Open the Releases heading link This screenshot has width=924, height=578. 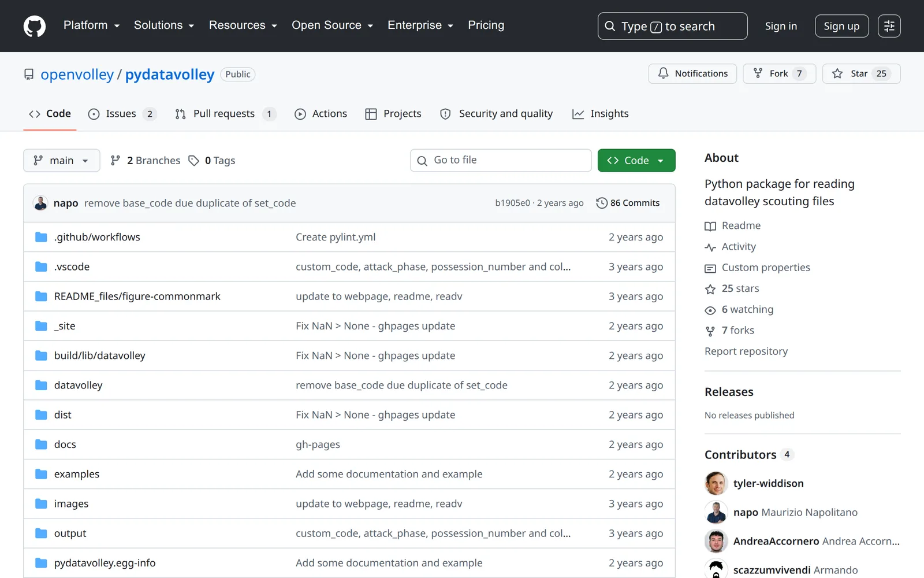pyautogui.click(x=729, y=392)
